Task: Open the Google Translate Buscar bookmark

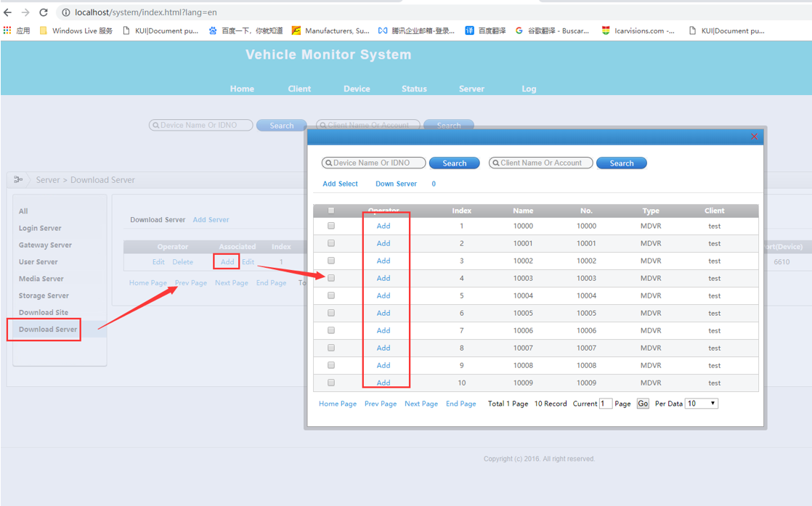Action: [552, 30]
